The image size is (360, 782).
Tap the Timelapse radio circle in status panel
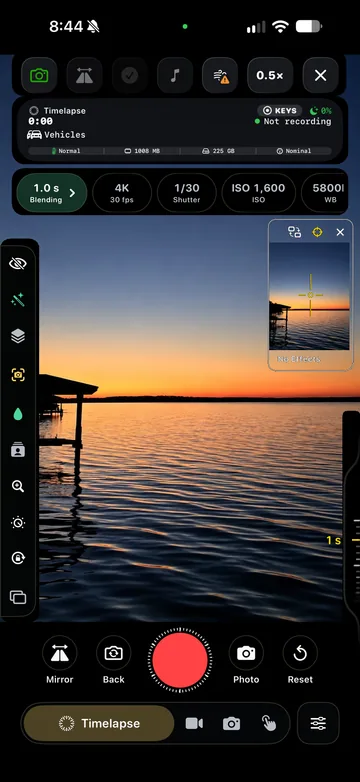tap(34, 111)
